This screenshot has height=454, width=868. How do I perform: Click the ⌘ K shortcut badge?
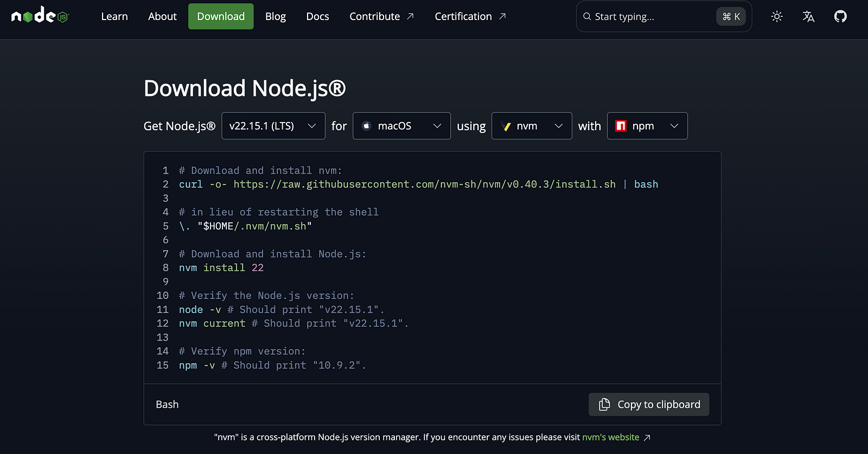coord(731,16)
